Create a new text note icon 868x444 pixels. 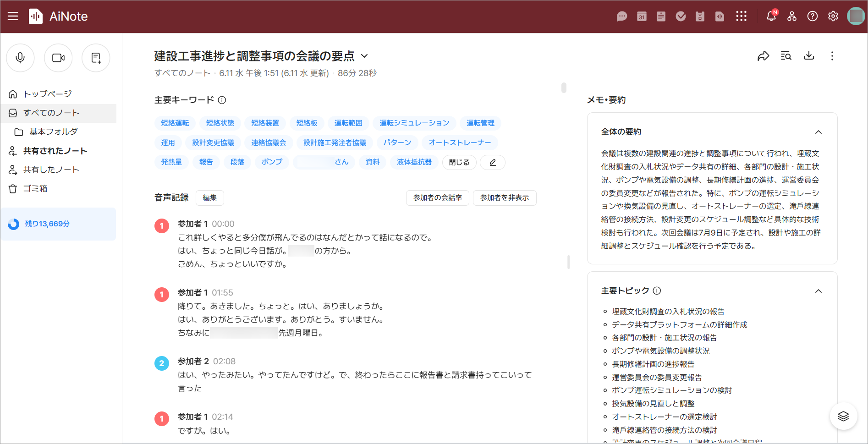click(x=96, y=58)
